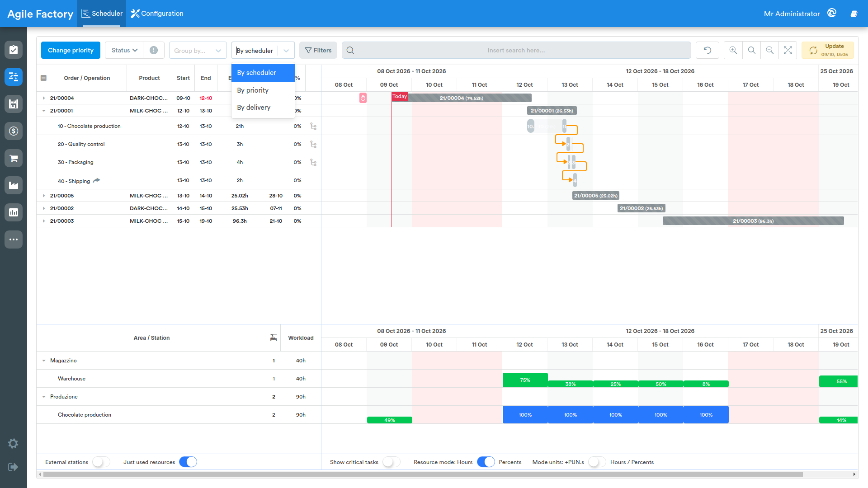This screenshot has height=488, width=868.
Task: Click the Filters button
Action: pos(318,50)
